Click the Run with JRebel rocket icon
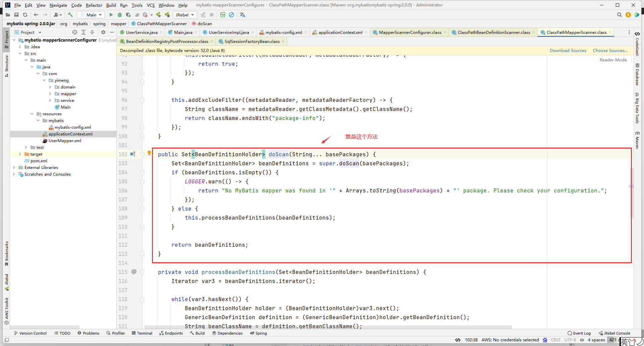The width and height of the screenshot is (644, 346). 158,15
